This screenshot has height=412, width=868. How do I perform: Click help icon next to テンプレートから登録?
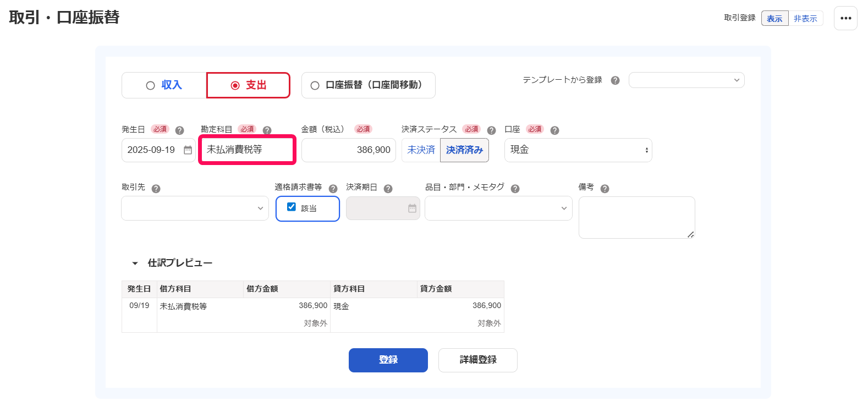click(x=616, y=80)
